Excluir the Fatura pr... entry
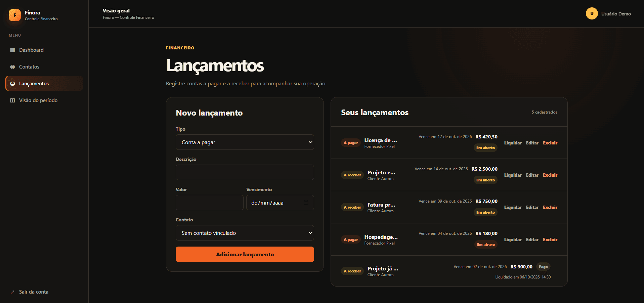This screenshot has height=303, width=644. point(550,207)
